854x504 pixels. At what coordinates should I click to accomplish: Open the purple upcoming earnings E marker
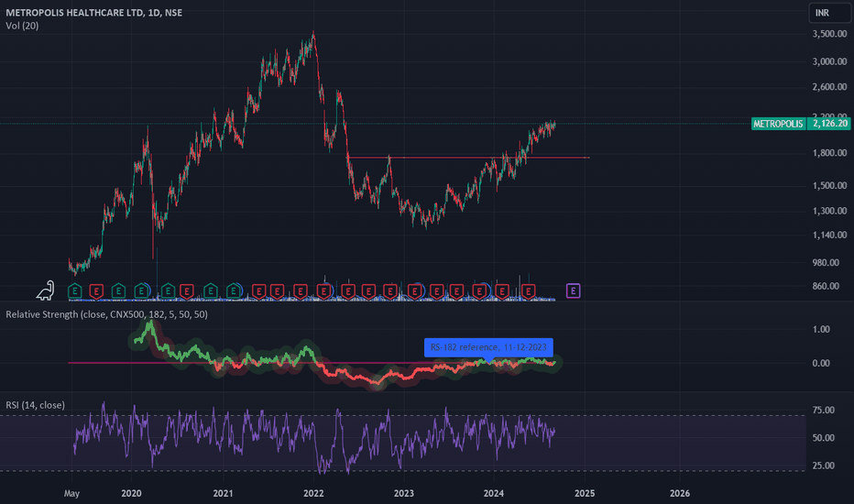(x=573, y=291)
